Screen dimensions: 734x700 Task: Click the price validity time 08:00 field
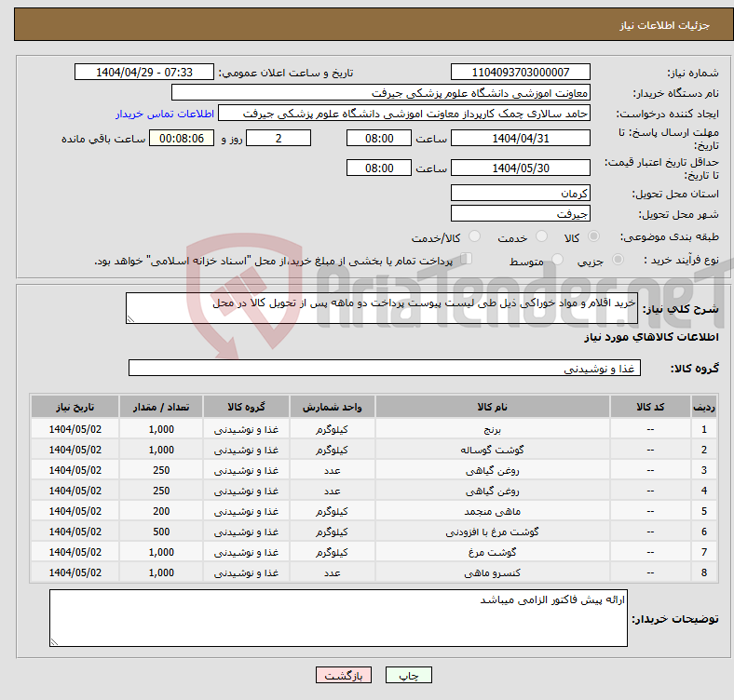379,168
